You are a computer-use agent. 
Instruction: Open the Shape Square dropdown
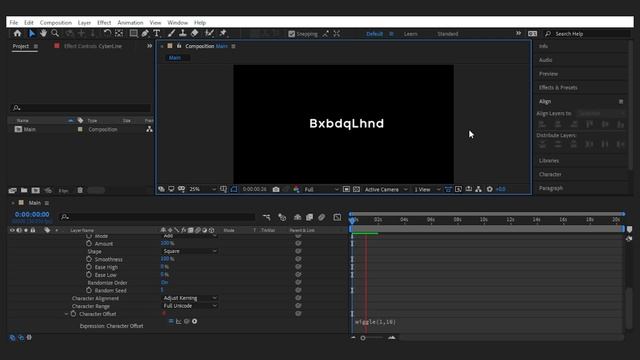190,251
